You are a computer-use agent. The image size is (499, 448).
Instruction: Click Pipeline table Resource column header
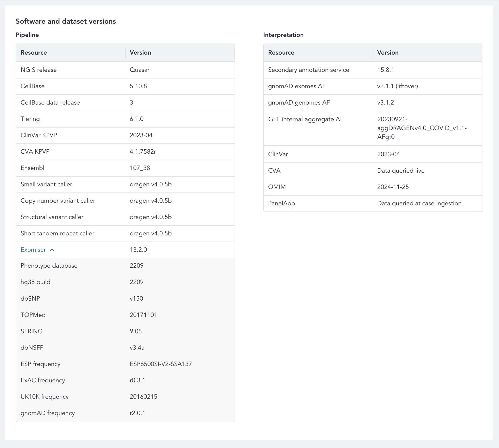pyautogui.click(x=34, y=52)
